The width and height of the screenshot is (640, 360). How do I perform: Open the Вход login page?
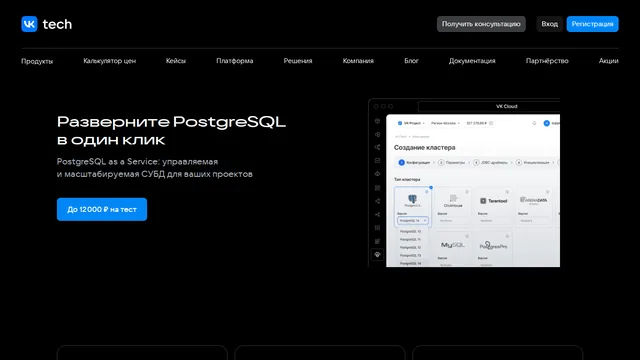tap(549, 24)
